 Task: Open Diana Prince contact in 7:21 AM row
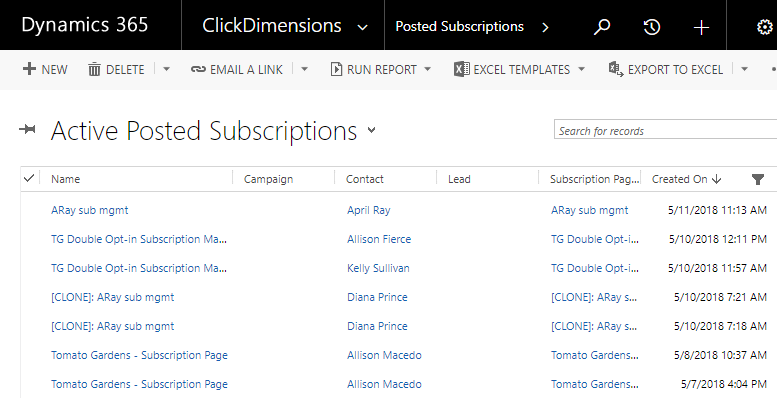377,297
